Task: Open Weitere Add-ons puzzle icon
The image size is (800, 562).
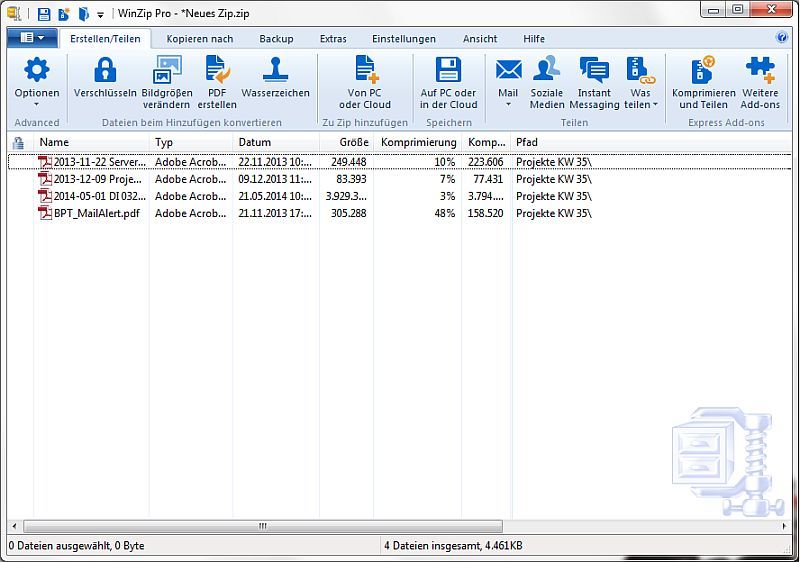Action: (x=760, y=70)
